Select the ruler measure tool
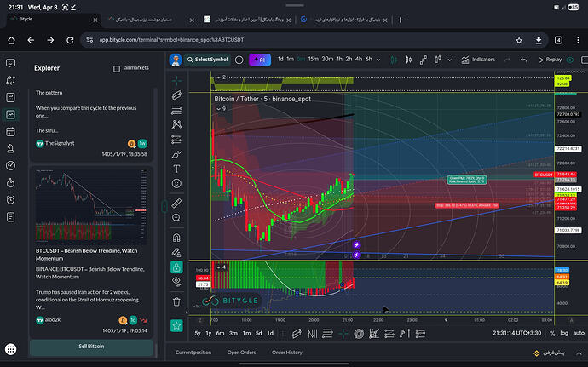 [176, 204]
